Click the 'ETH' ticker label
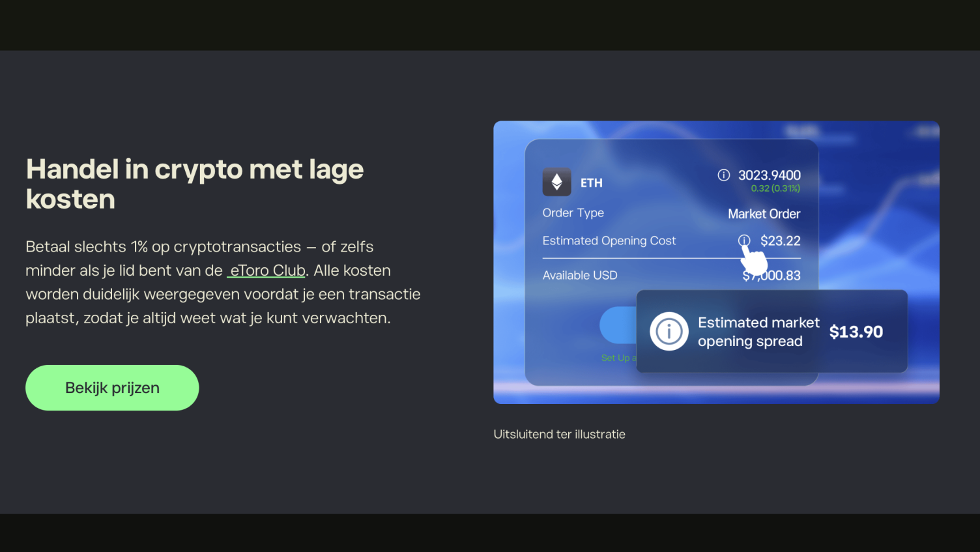 (592, 183)
